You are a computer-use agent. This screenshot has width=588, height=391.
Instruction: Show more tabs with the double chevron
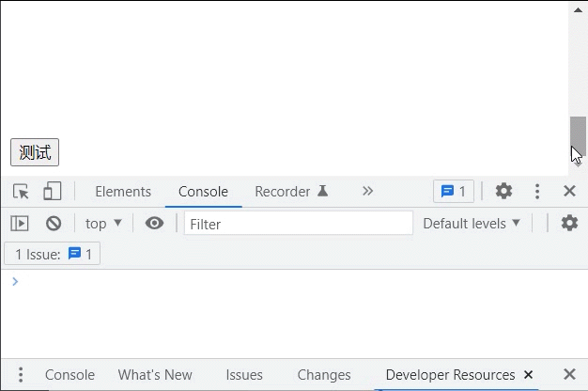pos(367,191)
